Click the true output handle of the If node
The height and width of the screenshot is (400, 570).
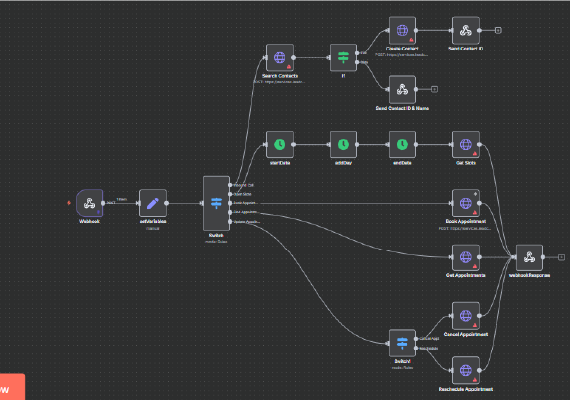pos(357,53)
